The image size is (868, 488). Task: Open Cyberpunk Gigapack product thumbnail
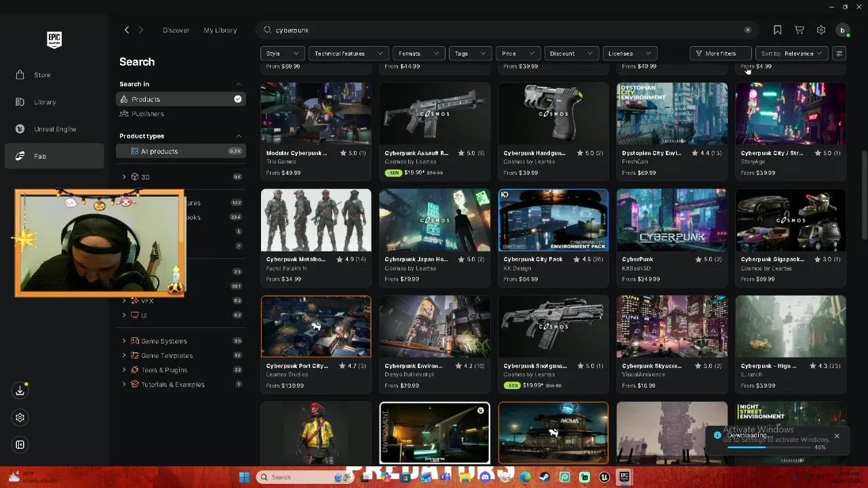tap(791, 220)
